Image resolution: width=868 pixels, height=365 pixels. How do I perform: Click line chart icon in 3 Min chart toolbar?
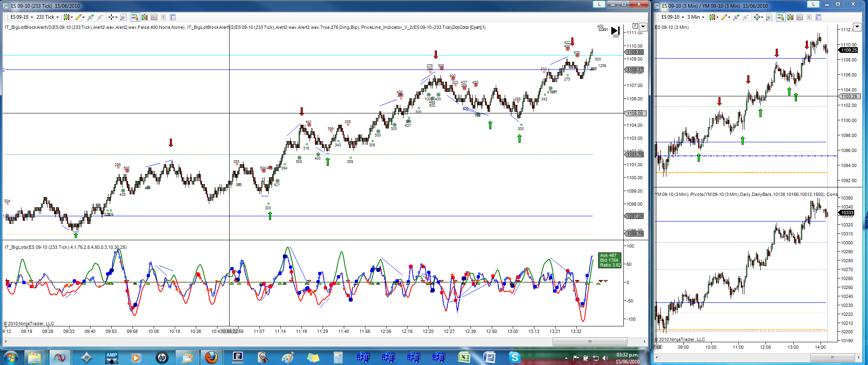(800, 17)
